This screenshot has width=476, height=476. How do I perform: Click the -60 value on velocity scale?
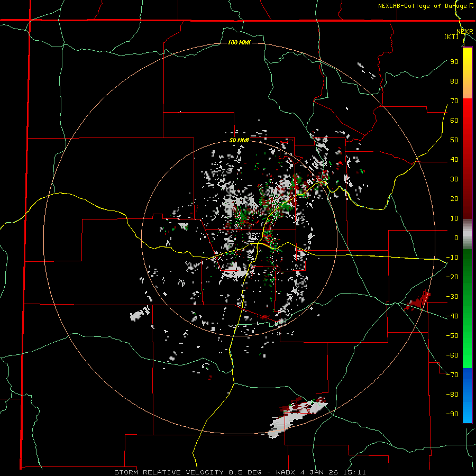452,355
